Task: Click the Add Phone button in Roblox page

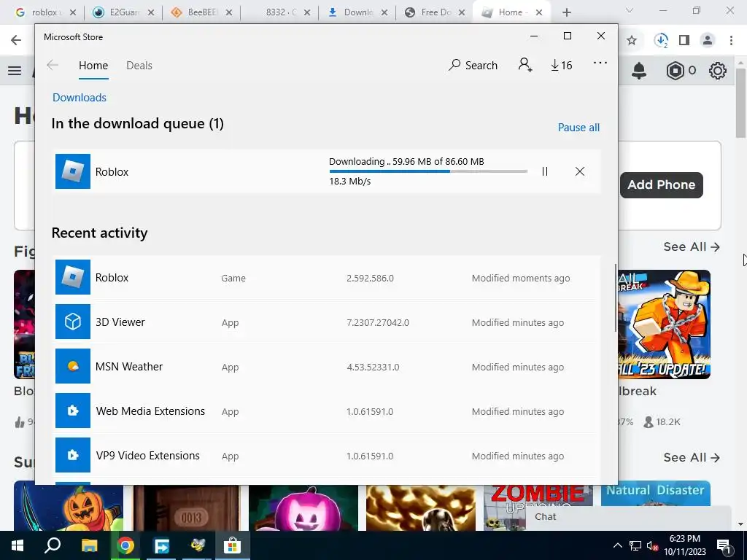Action: coord(661,184)
